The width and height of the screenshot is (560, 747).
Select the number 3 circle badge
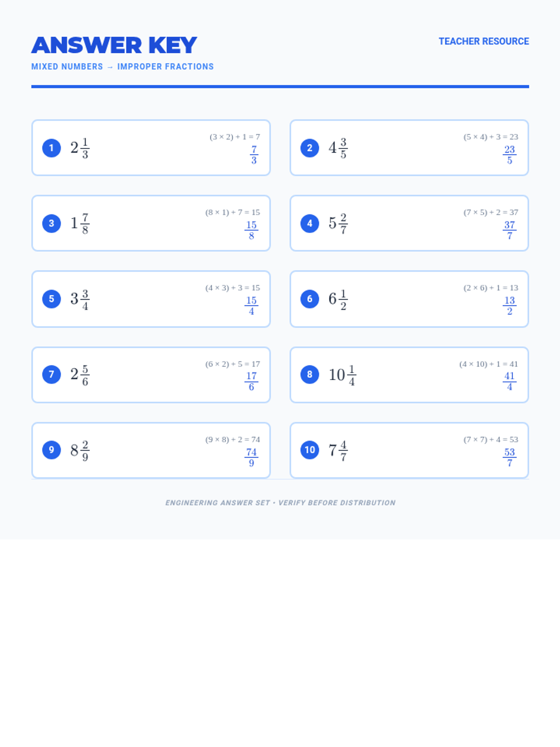coord(51,223)
